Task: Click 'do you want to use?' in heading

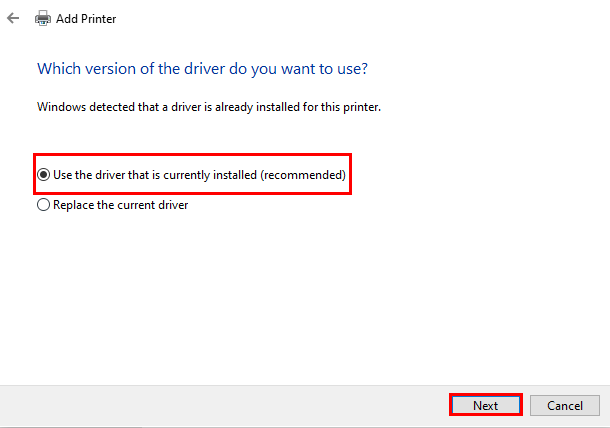Action: click(x=298, y=69)
